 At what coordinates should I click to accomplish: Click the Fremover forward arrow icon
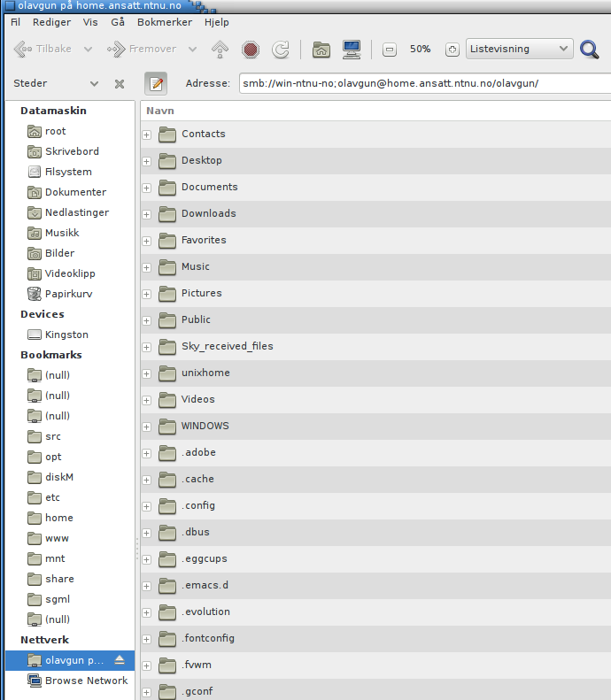(x=116, y=49)
